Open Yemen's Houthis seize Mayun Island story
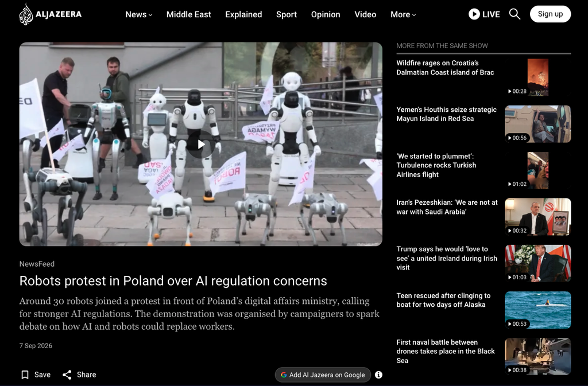The image size is (588, 386). pyautogui.click(x=446, y=114)
